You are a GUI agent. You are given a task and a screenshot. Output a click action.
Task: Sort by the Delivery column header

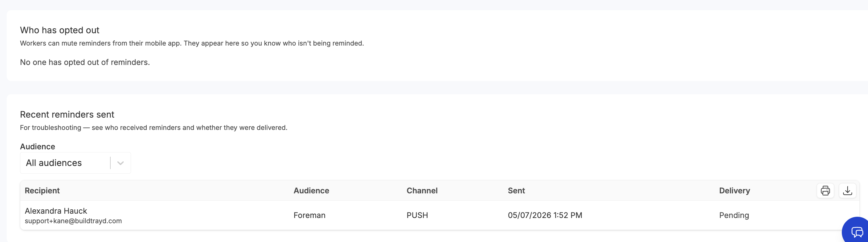pos(734,191)
